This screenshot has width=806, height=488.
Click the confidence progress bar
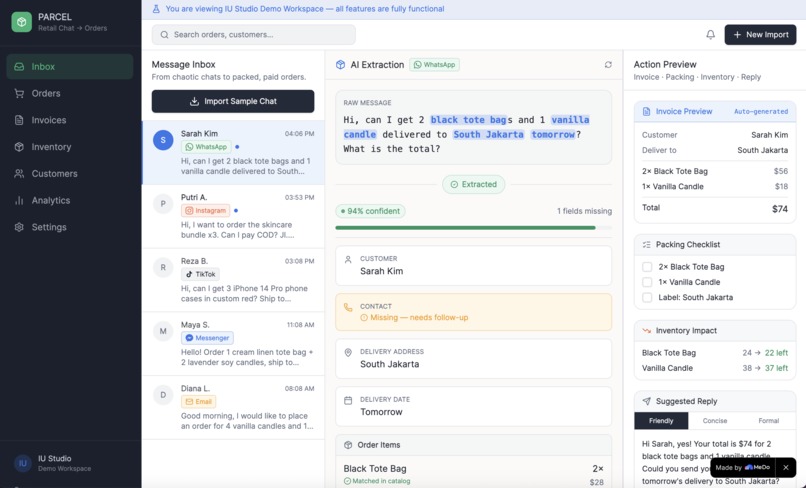click(x=473, y=227)
